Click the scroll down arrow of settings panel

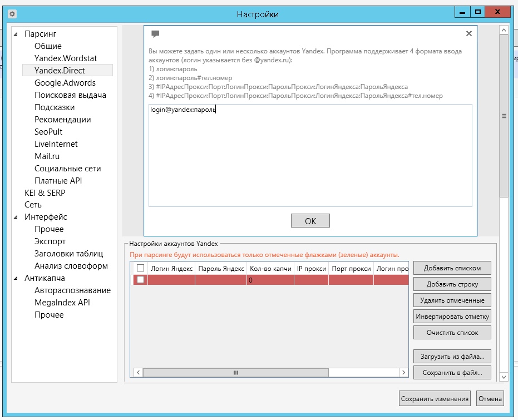(504, 377)
